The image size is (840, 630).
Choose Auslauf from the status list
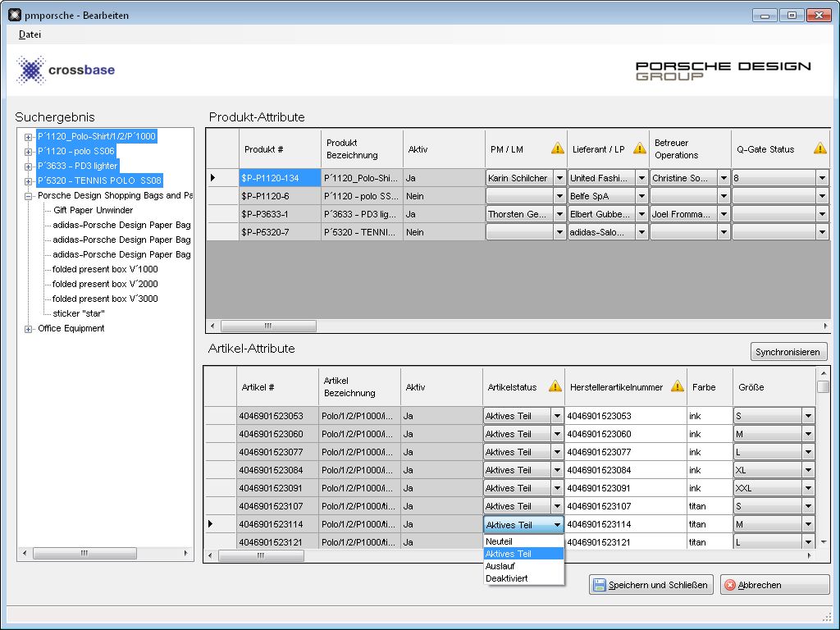(x=523, y=566)
